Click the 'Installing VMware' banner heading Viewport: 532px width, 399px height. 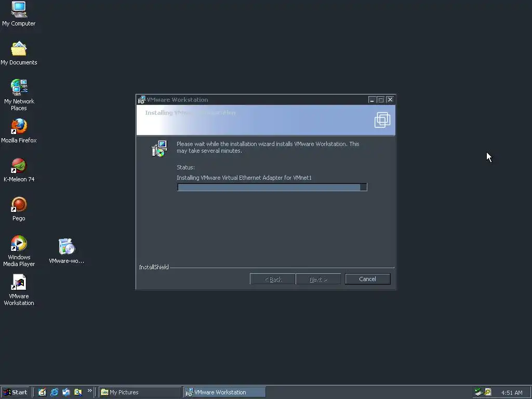point(190,113)
